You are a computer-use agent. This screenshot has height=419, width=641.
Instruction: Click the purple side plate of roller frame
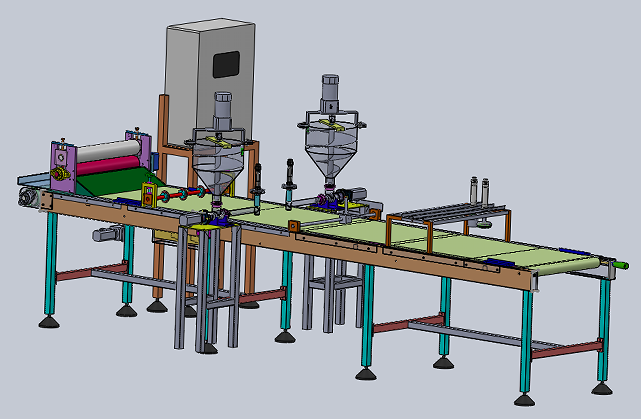pos(63,167)
